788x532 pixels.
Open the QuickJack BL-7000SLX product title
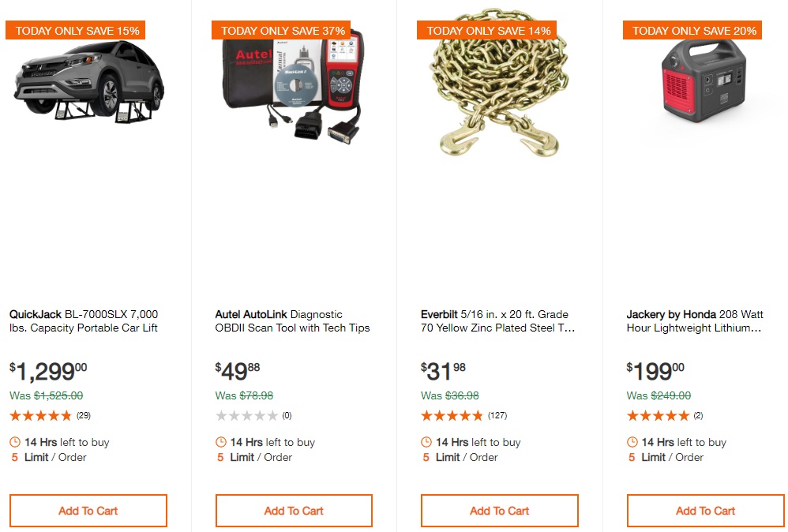84,321
